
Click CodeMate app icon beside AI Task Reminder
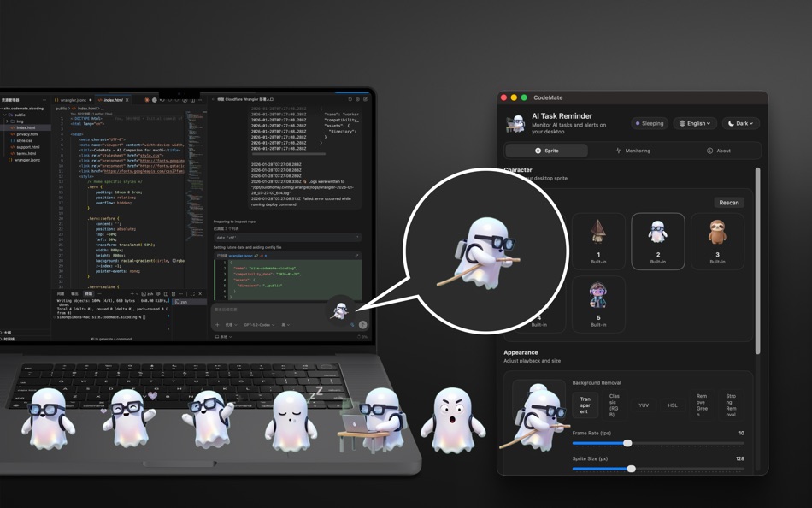pyautogui.click(x=515, y=123)
